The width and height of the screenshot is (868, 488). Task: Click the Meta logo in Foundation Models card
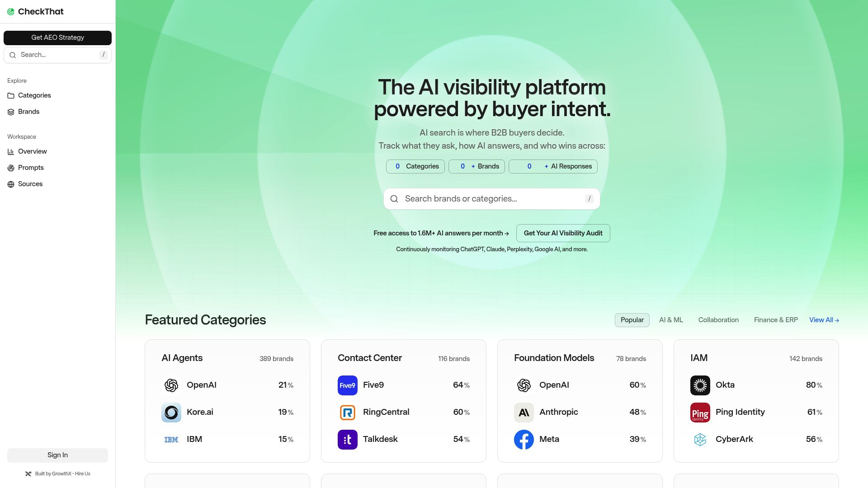tap(524, 439)
